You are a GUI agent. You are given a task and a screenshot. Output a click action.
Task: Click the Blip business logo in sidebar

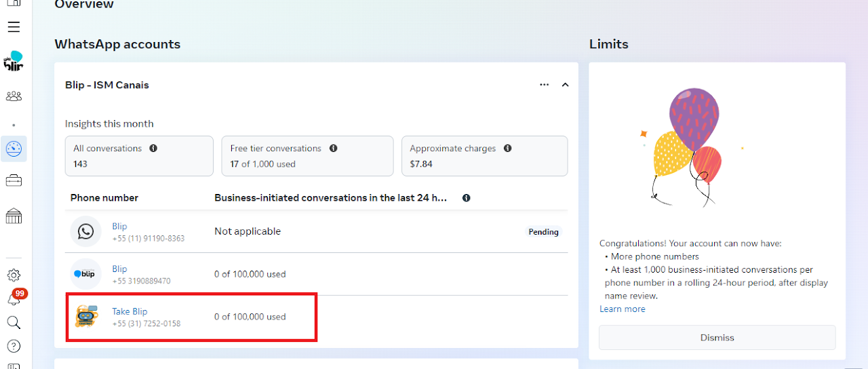coord(14,61)
